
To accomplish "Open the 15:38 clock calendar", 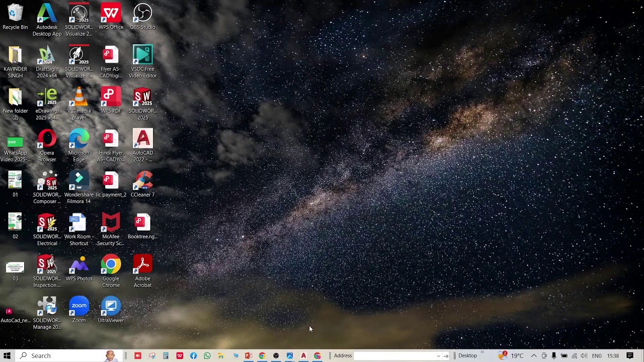I will tap(613, 355).
